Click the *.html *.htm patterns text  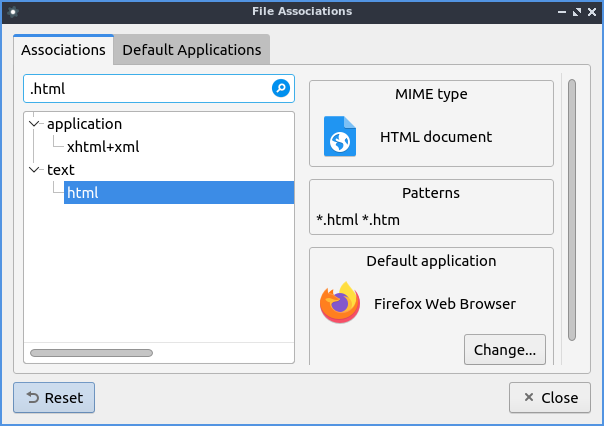coord(358,220)
